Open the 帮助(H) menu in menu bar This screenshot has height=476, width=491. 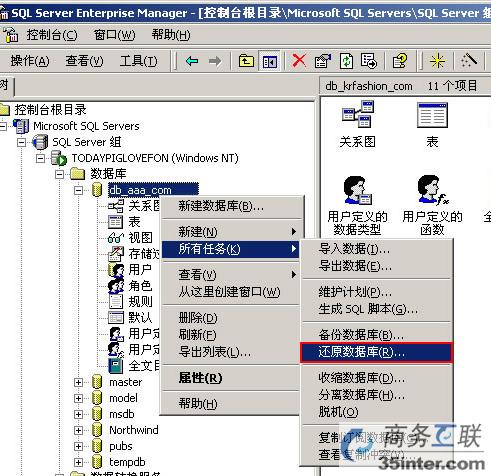[x=171, y=35]
